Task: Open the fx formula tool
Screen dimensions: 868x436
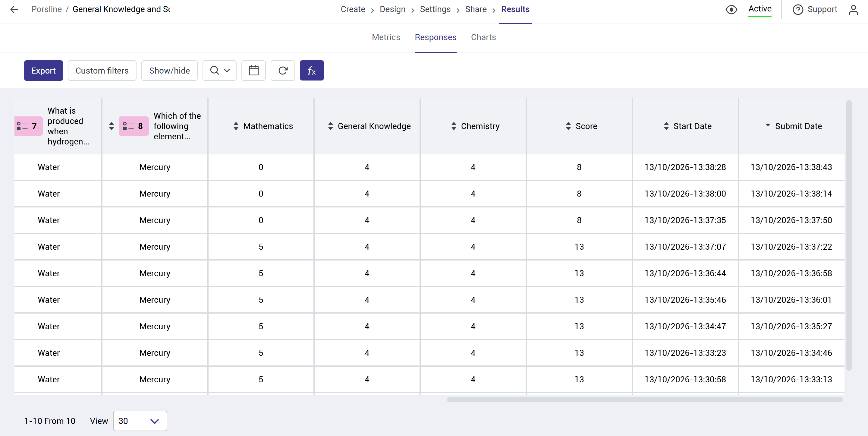Action: [312, 71]
